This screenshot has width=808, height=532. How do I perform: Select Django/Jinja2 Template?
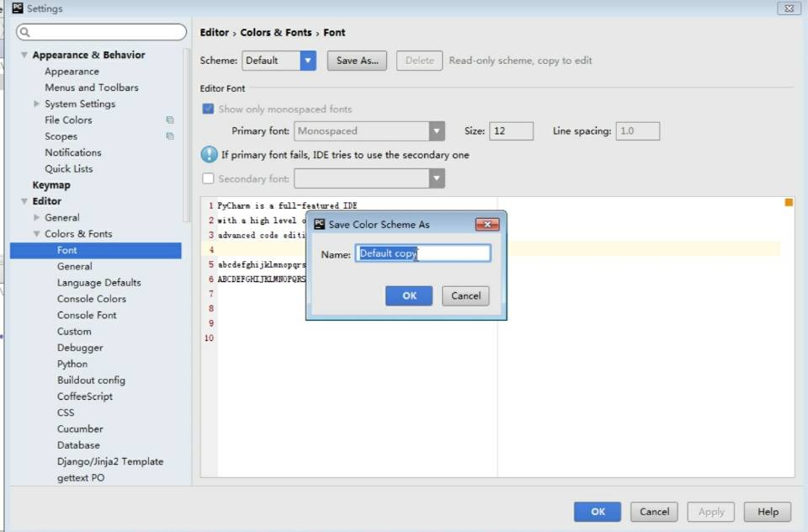click(110, 461)
